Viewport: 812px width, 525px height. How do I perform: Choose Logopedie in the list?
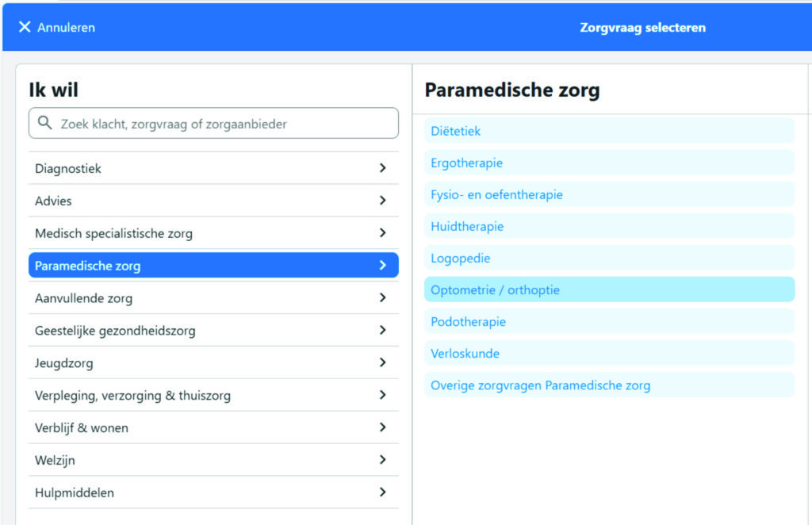point(609,258)
